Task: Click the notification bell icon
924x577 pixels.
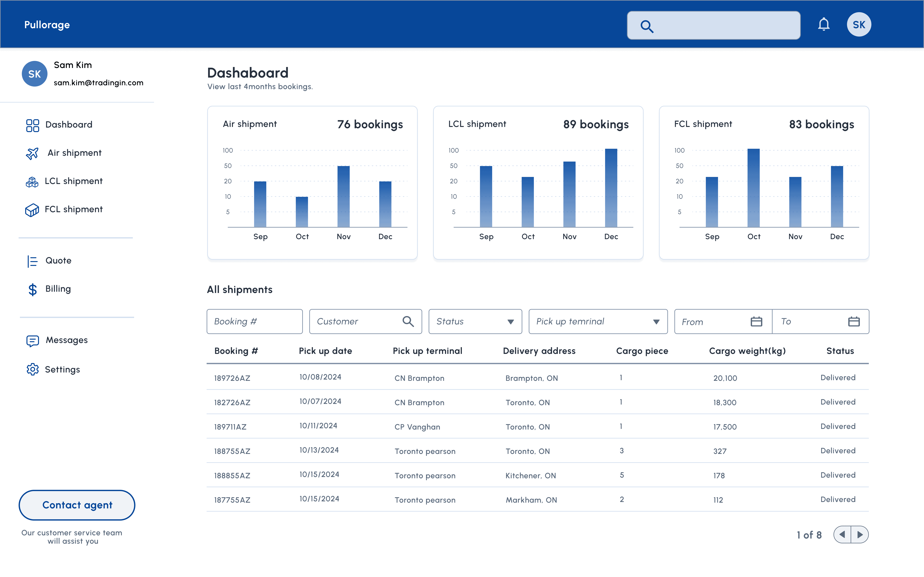Action: pos(824,25)
